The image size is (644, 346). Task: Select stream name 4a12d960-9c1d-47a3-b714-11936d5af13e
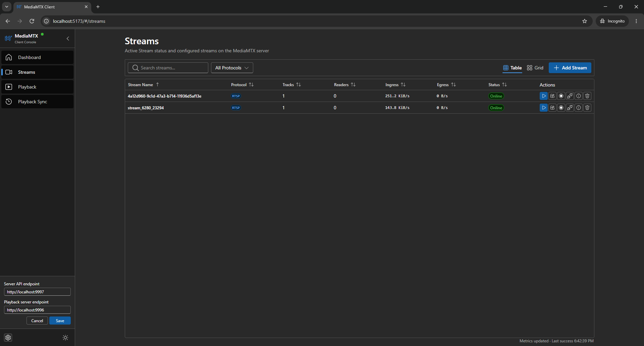[164, 96]
